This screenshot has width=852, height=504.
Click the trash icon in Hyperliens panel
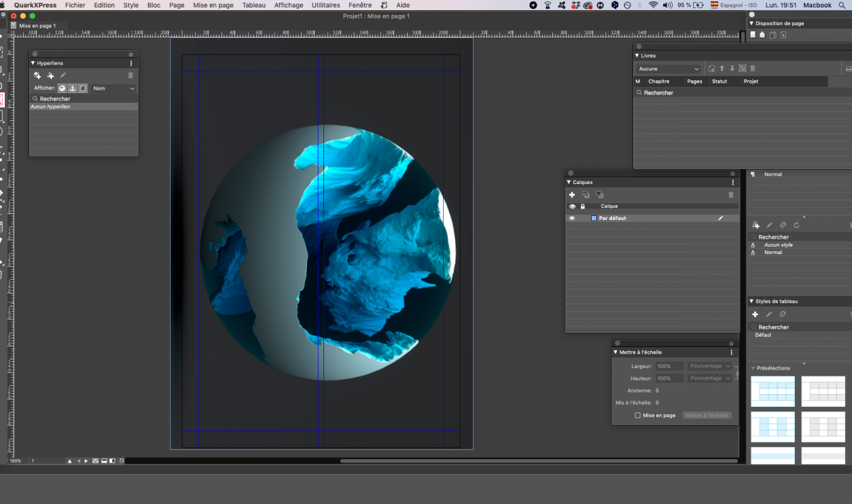[130, 75]
